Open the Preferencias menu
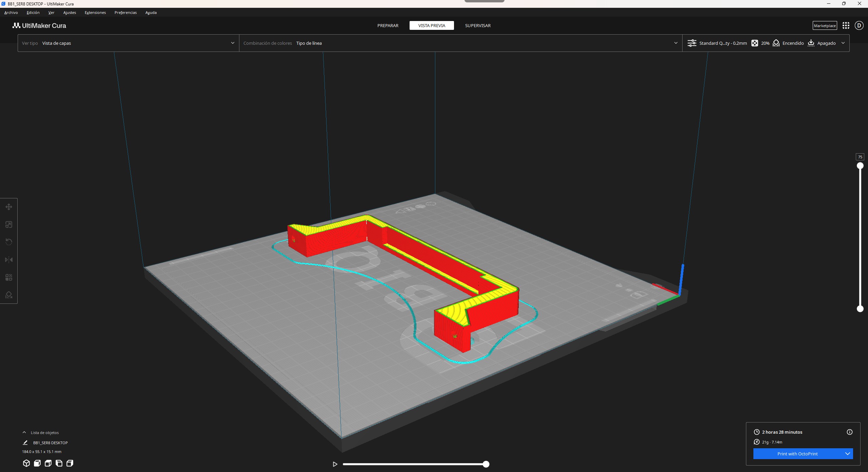Viewport: 868px width, 472px height. pyautogui.click(x=125, y=13)
